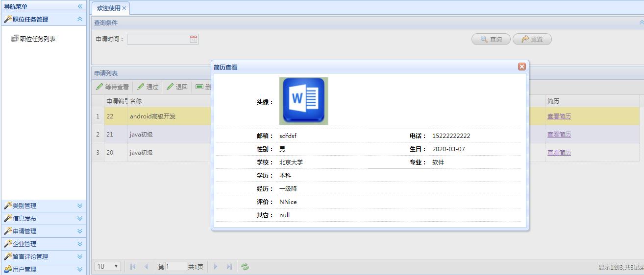Click the 退回 reject toolbar button
The width and height of the screenshot is (644, 275).
(177, 87)
